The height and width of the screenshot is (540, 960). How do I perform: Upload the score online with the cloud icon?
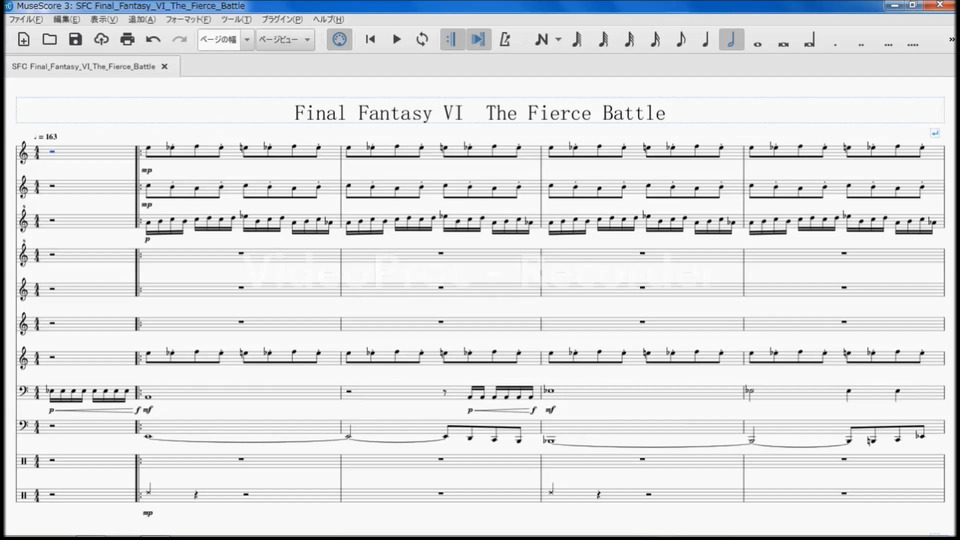[x=101, y=40]
